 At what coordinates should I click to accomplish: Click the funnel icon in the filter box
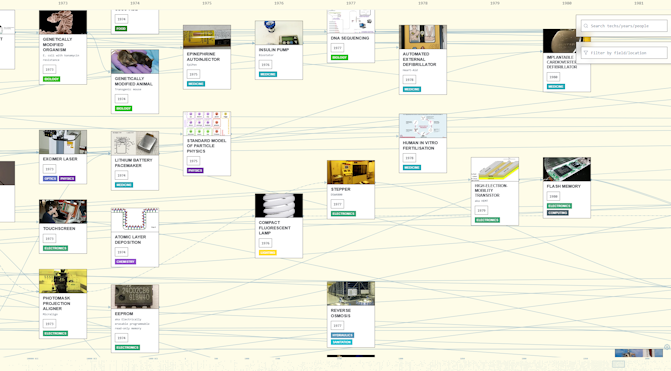tap(585, 53)
